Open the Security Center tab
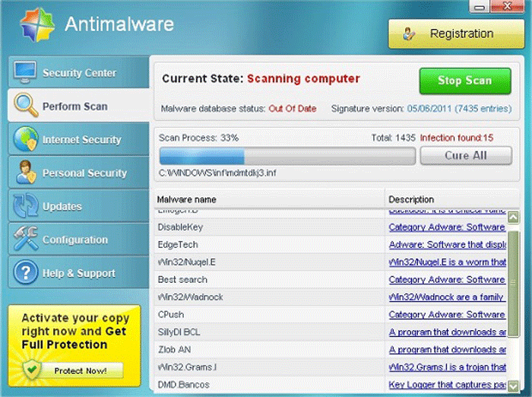Screen dimensions: 532x397 point(79,73)
